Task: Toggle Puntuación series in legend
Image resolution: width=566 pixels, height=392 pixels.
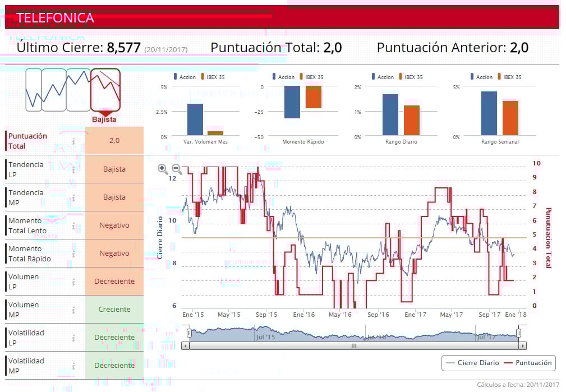Action: [x=528, y=363]
